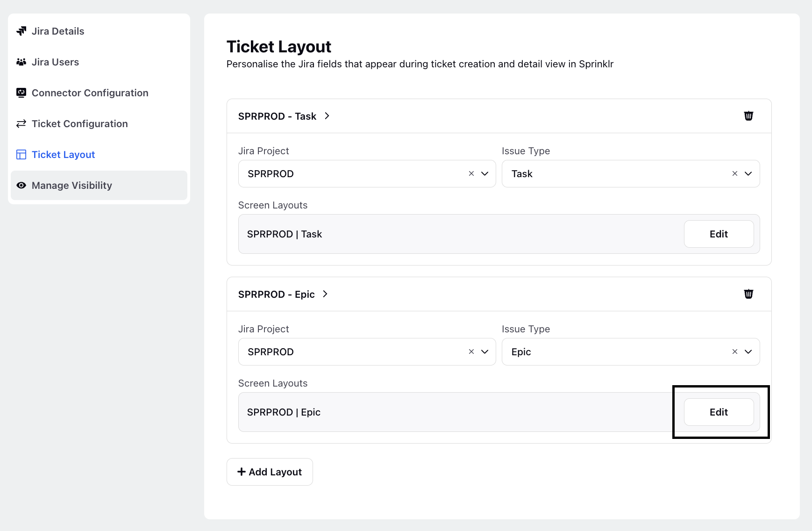Open Connector Configuration section
This screenshot has height=531, width=812.
99,93
